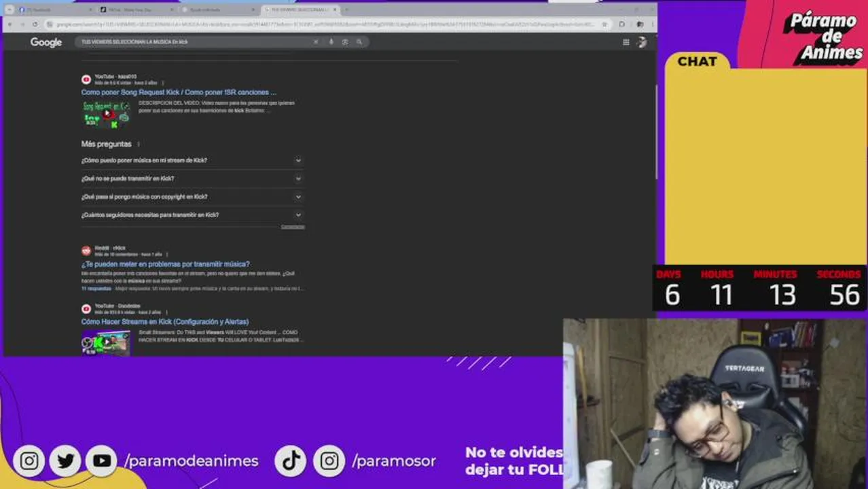Clear the Google search box text

point(315,42)
